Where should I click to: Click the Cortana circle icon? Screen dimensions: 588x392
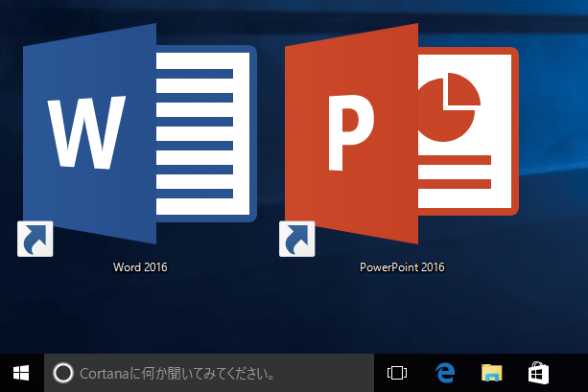point(63,373)
